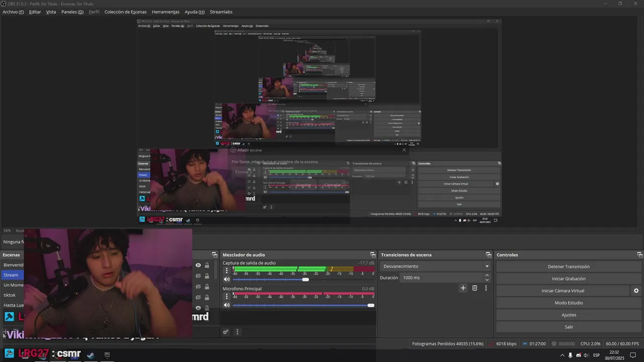Click Detener Transmisión
Image resolution: width=644 pixels, height=362 pixels.
click(569, 266)
